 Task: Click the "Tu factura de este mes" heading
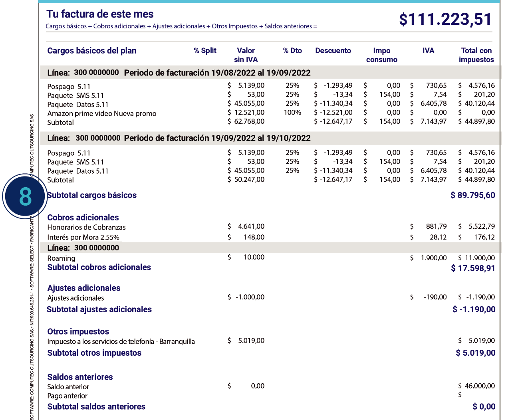click(x=100, y=14)
